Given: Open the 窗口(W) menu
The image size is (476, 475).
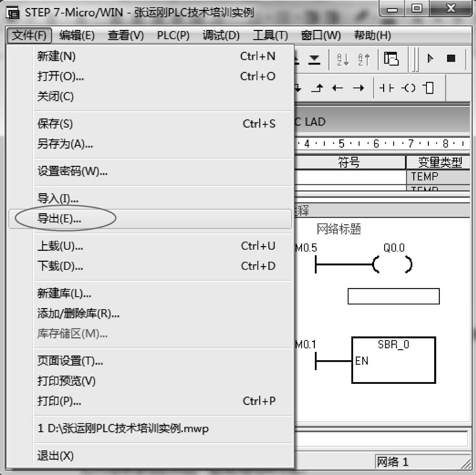Looking at the screenshot, I should [321, 35].
